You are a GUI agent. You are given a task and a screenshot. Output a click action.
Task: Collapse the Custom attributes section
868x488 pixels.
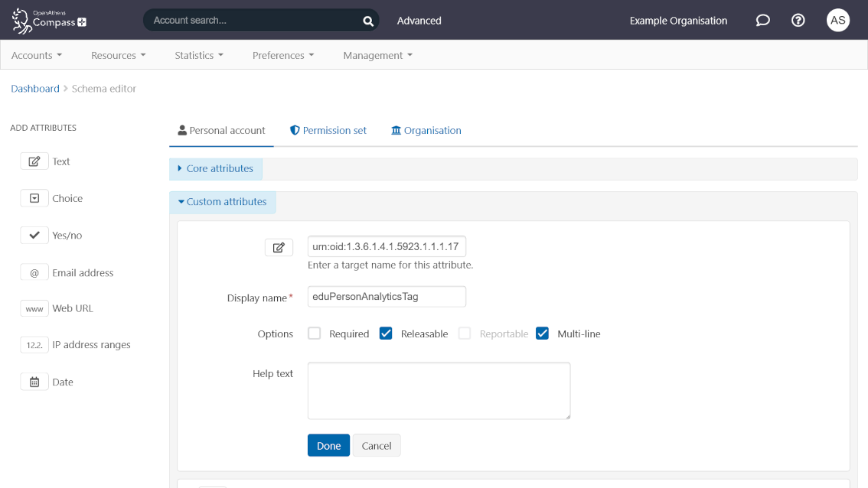pos(223,202)
